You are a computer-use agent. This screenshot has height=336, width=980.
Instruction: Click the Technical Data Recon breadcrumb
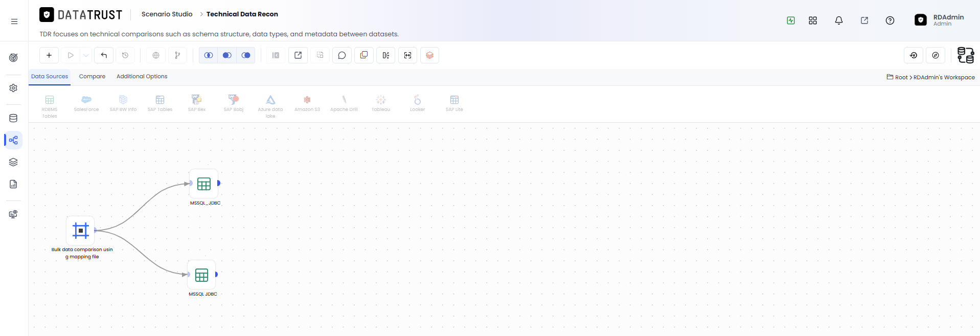[242, 14]
